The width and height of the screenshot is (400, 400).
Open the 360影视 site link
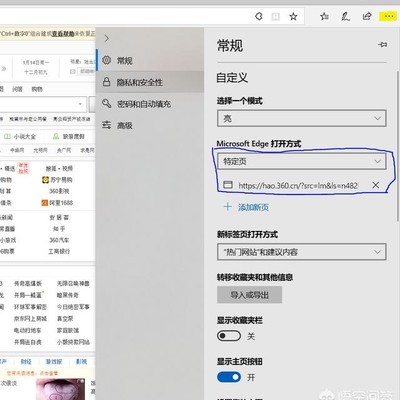tap(59, 191)
